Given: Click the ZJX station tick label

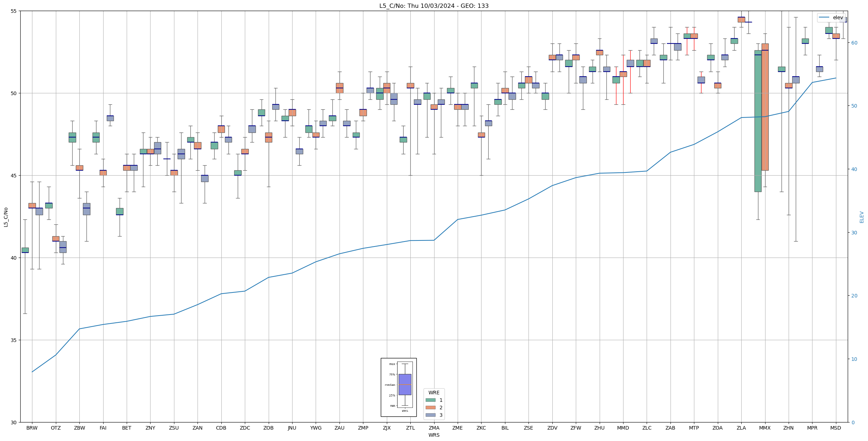Looking at the screenshot, I should click(386, 428).
